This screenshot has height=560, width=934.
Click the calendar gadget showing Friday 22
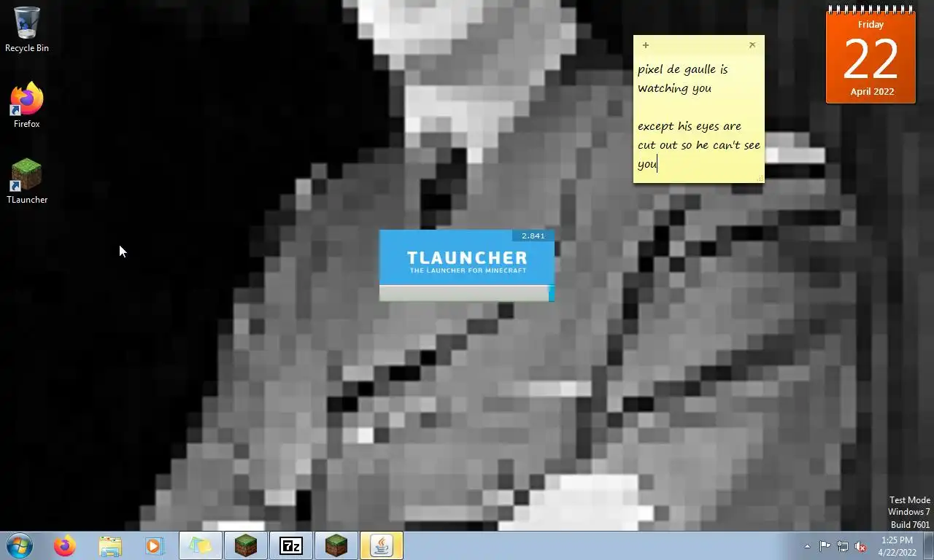click(x=871, y=57)
